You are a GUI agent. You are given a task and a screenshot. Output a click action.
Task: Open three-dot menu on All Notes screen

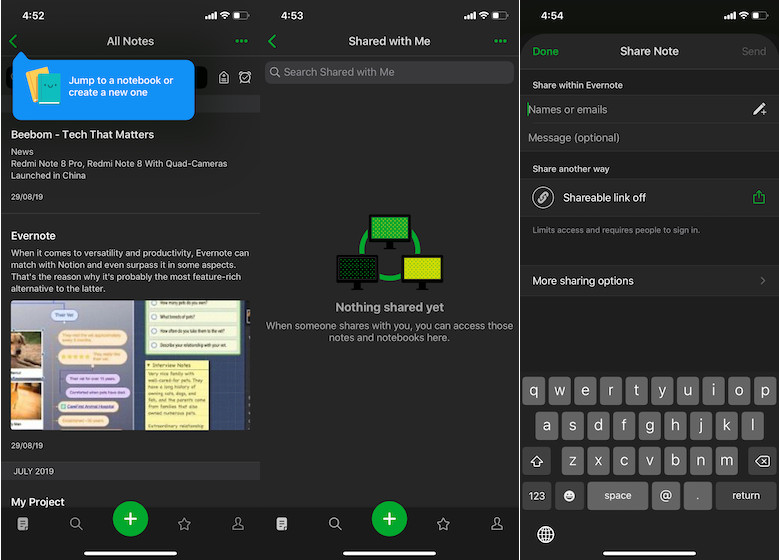tap(241, 41)
